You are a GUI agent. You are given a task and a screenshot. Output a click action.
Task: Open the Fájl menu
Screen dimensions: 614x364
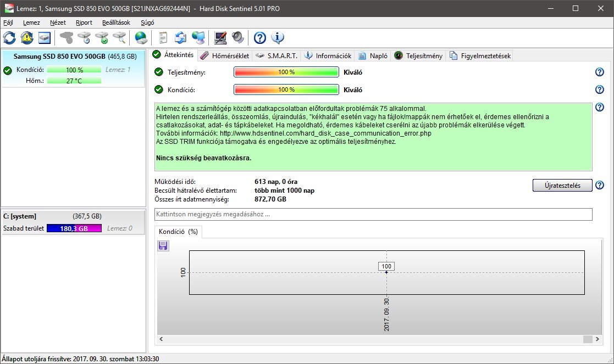[x=8, y=23]
